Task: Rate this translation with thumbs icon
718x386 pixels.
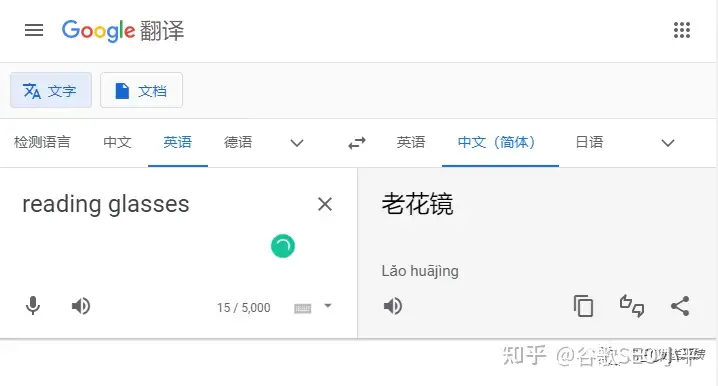Action: pos(632,306)
